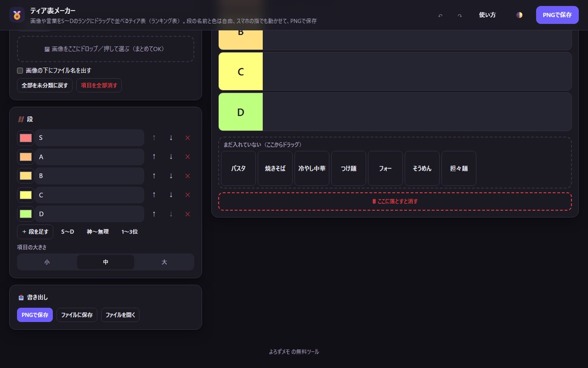
Task: Open color picker for tier S
Action: 25,138
